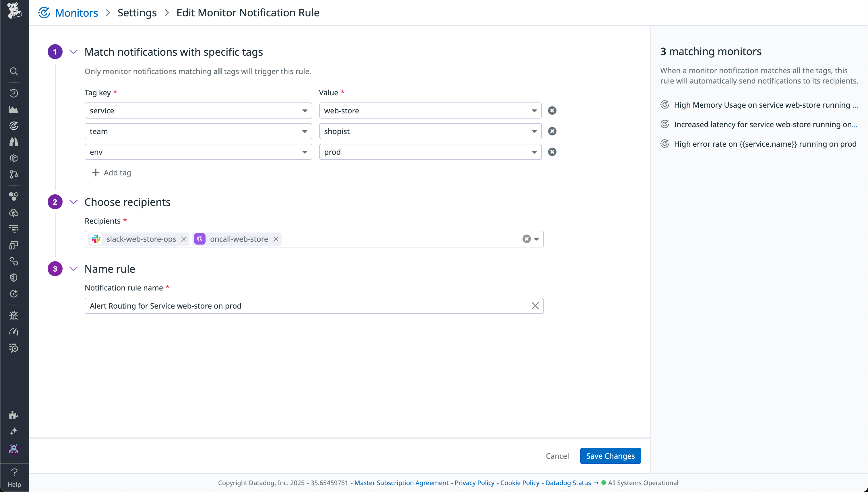Open the Logs icon in the sidebar
The height and width of the screenshot is (492, 868).
coord(14,228)
